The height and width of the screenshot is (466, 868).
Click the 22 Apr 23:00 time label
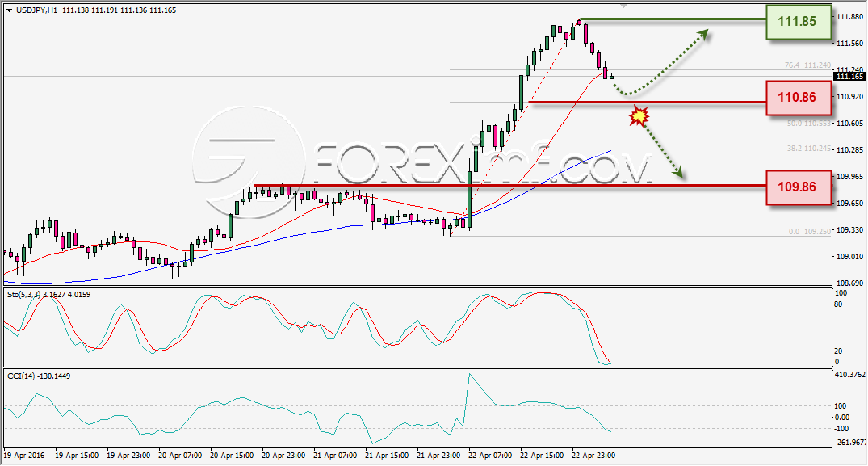pos(593,456)
